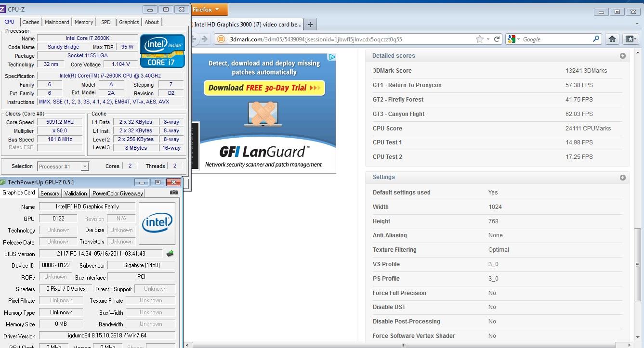The width and height of the screenshot is (644, 348).
Task: Open the URL history dropdown arrow
Action: (x=488, y=39)
